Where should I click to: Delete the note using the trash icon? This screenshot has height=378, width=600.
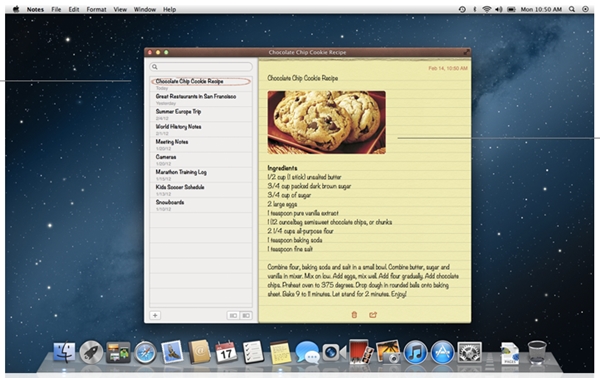click(354, 314)
